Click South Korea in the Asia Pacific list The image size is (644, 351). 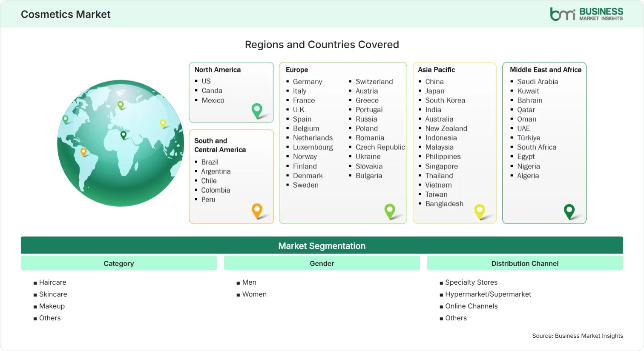[x=445, y=100]
